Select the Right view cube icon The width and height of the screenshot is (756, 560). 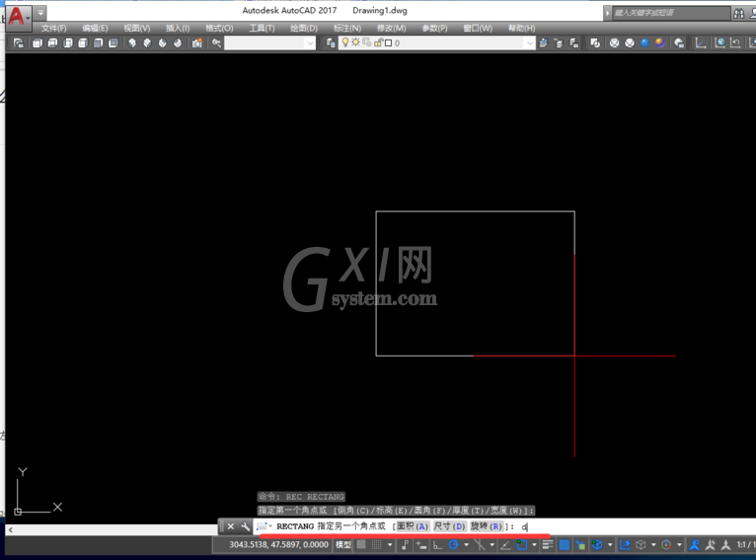[83, 43]
